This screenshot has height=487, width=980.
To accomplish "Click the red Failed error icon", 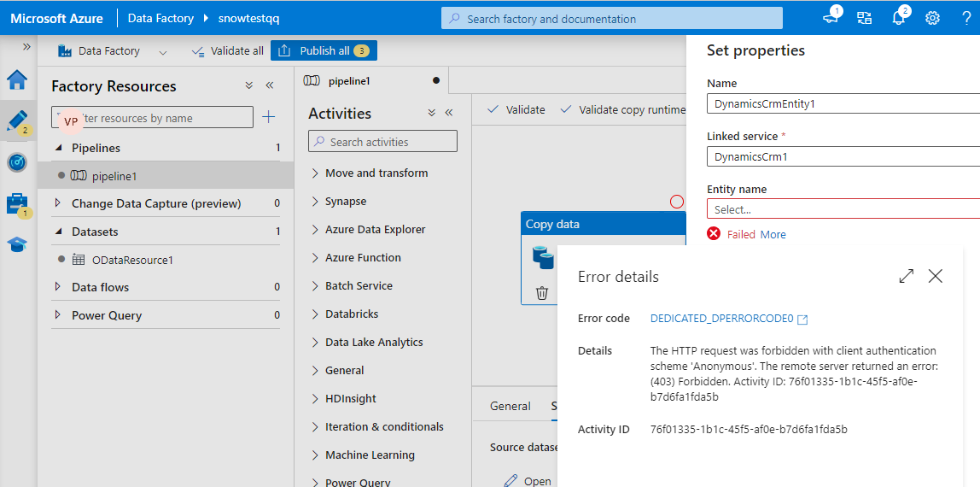I will click(x=713, y=234).
